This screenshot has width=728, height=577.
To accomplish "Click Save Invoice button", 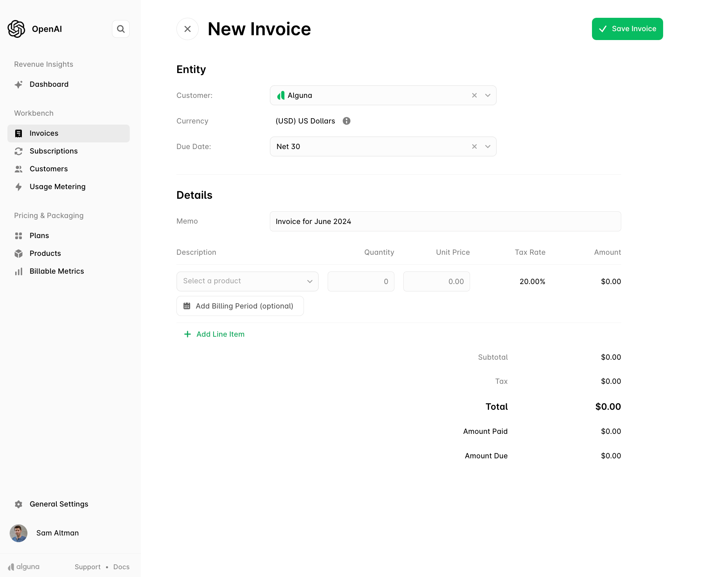I will click(x=627, y=29).
